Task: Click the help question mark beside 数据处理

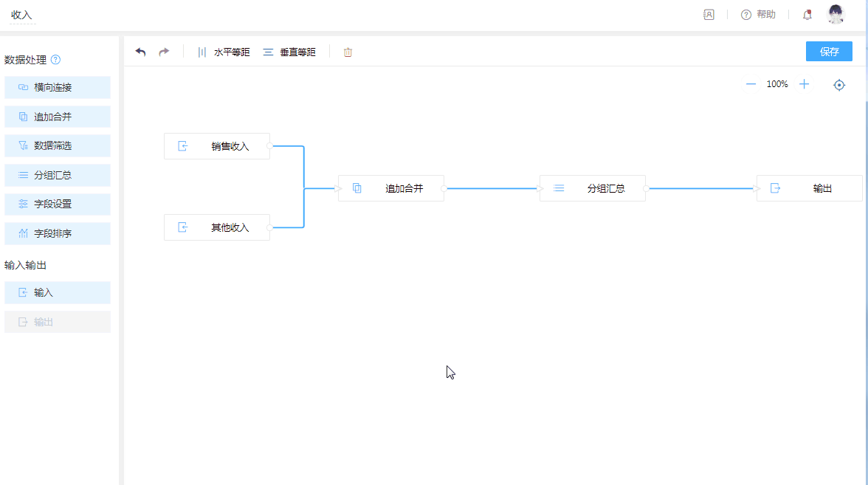Action: tap(55, 60)
